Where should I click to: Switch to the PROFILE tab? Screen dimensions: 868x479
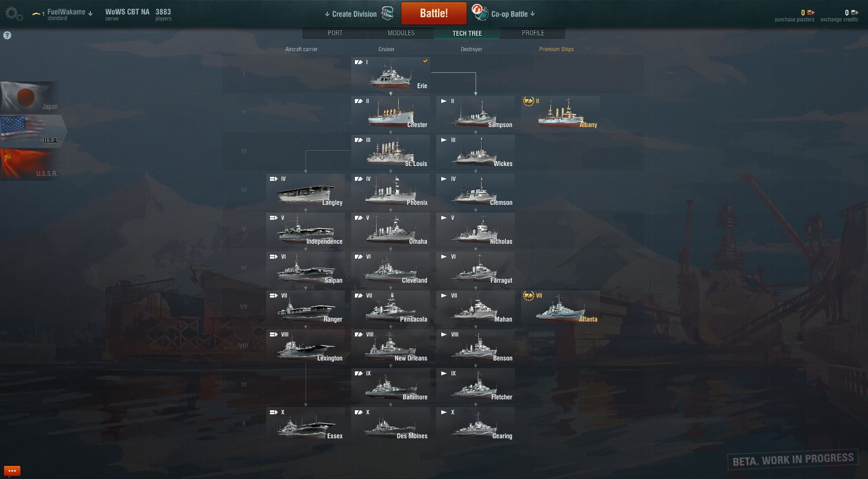[533, 33]
